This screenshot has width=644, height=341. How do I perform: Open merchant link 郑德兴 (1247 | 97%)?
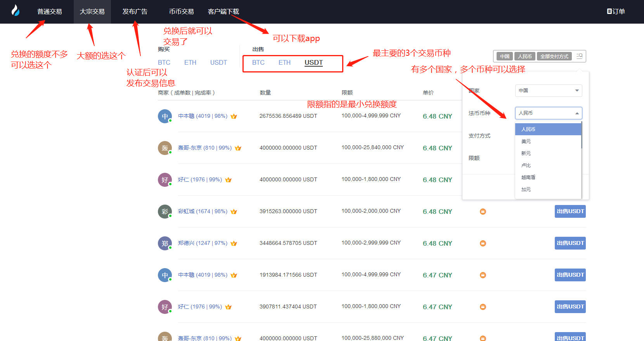(x=203, y=243)
